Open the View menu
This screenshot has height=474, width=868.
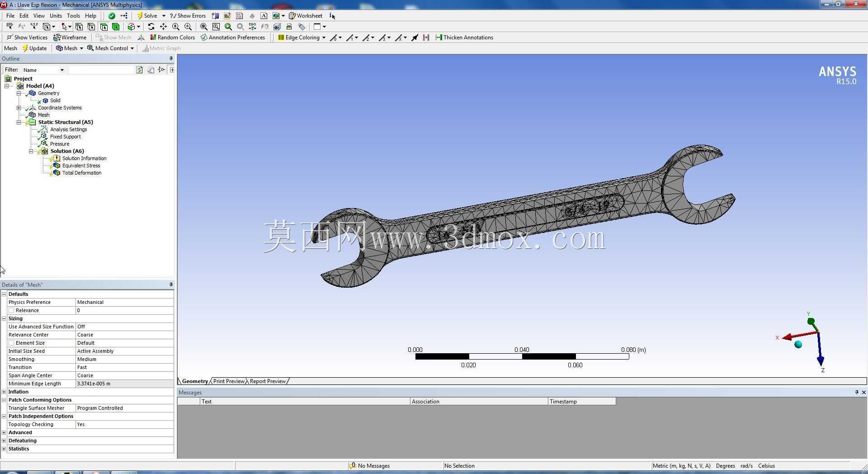[39, 16]
